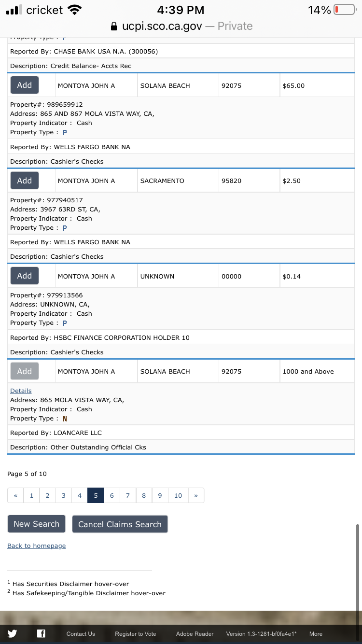362x644 pixels.
Task: Select text Property#: 989659912
Action: [x=46, y=105]
